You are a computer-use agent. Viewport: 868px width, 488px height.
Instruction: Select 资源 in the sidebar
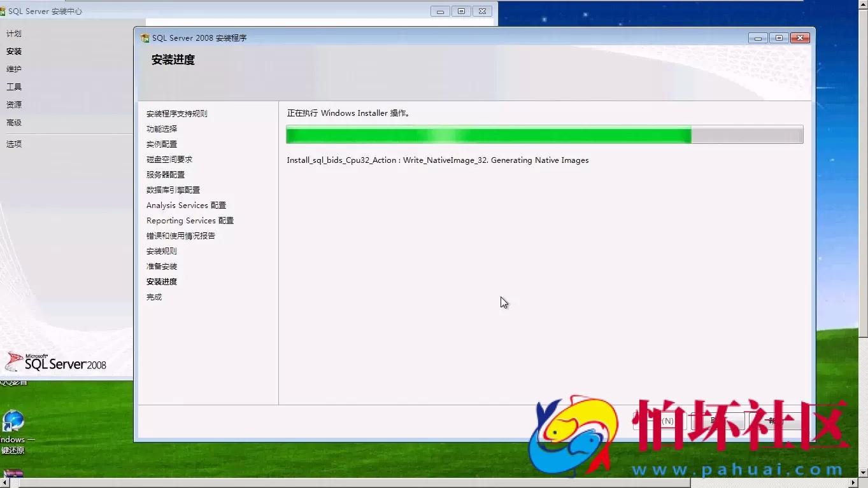(13, 104)
